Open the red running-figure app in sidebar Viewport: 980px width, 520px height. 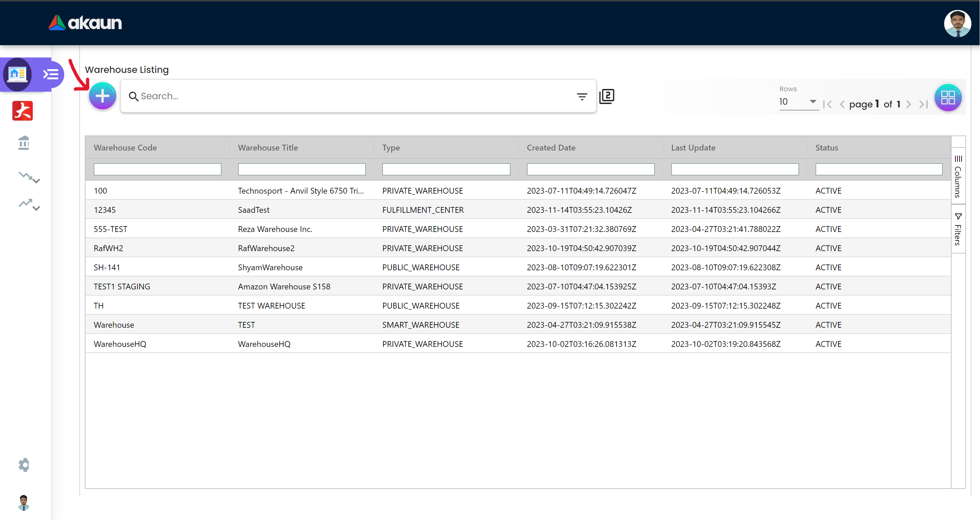tap(23, 111)
